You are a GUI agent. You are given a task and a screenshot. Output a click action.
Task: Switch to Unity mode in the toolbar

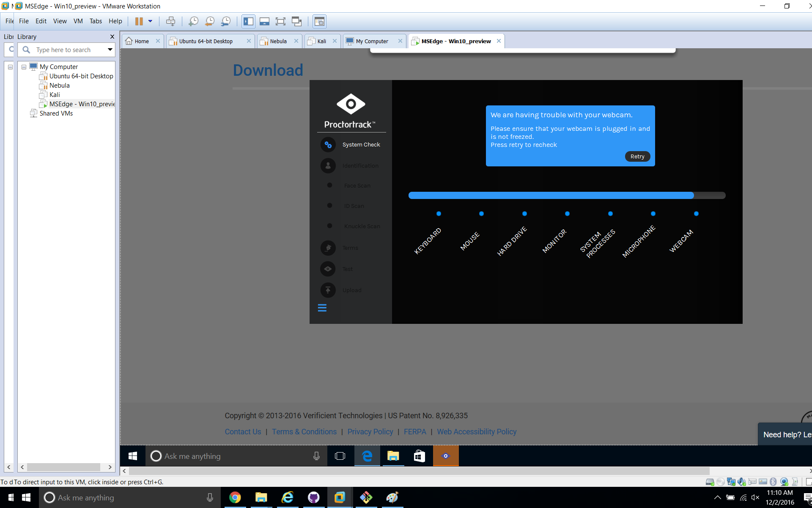[296, 21]
